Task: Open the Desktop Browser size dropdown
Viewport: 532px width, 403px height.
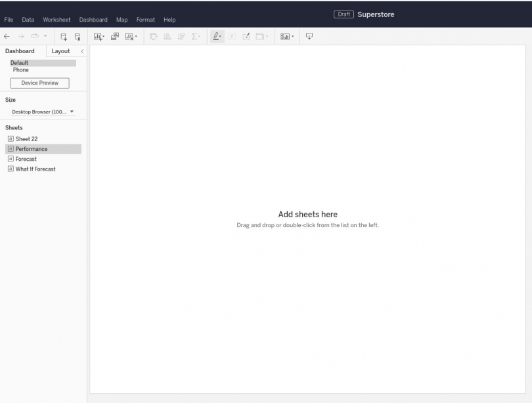Action: 72,112
